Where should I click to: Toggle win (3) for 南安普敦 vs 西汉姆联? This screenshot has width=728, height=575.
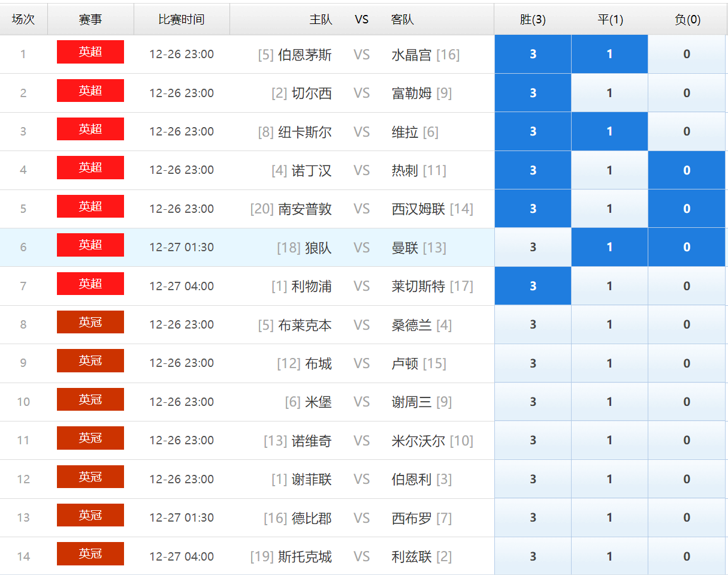tap(533, 209)
